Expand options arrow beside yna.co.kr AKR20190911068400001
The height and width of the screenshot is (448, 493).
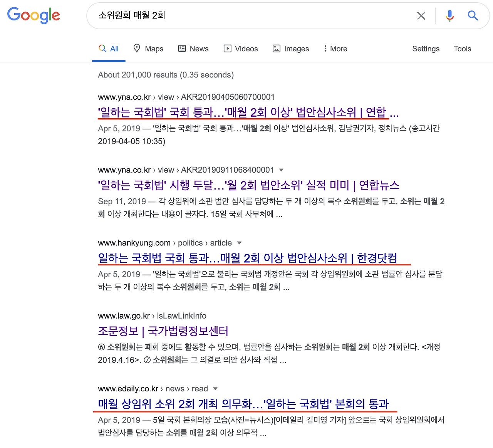click(x=281, y=170)
